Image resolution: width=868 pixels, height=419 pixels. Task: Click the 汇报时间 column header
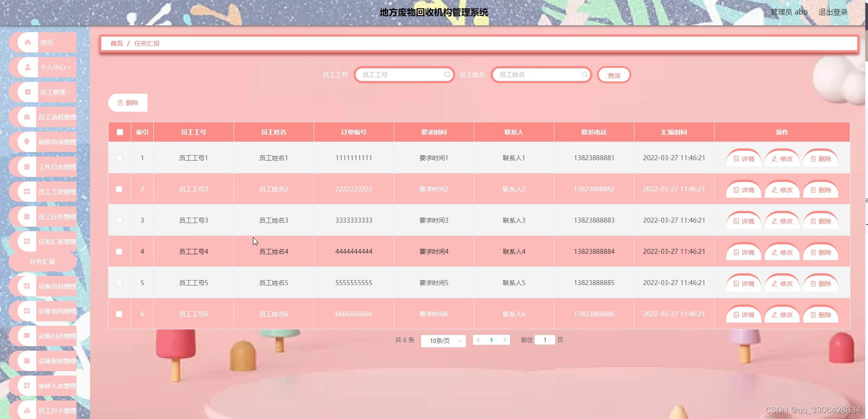coord(674,132)
